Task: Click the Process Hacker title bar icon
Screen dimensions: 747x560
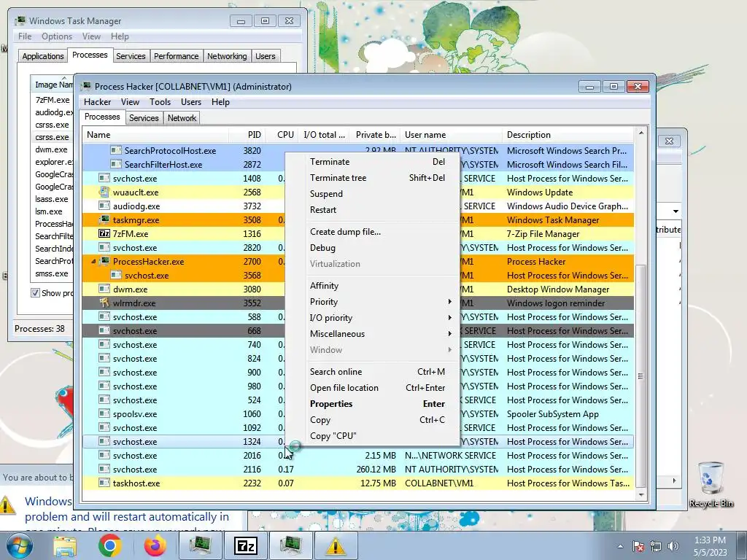Action: click(x=86, y=86)
